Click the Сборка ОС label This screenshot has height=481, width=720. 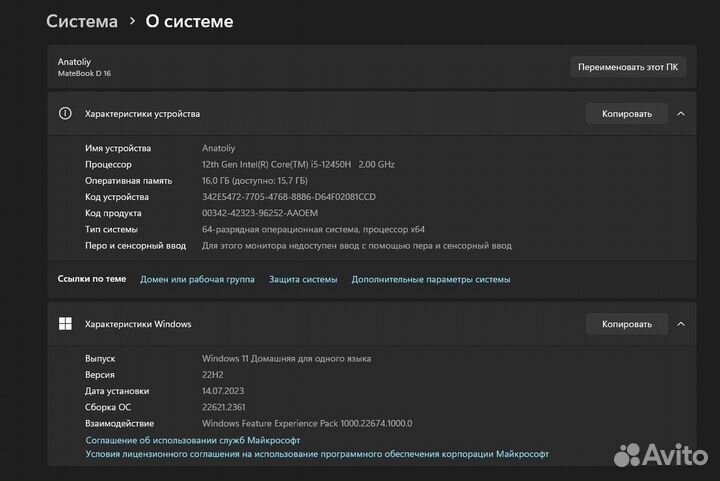108,407
